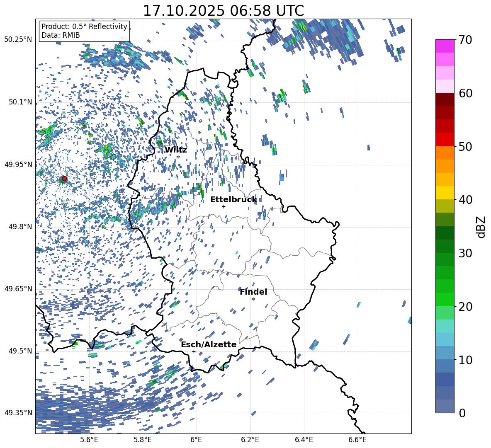Screen dimensions: 491x448
Task: Click the Esch/Alzette station cross marker
Action: point(194,351)
